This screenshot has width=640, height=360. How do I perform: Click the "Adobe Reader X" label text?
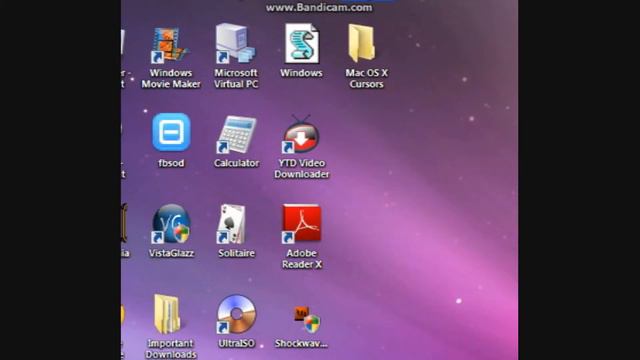point(302,259)
